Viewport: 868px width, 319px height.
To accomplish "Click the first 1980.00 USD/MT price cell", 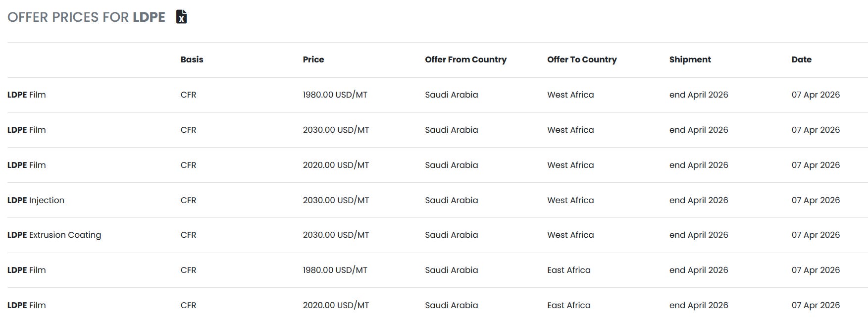I will [x=335, y=95].
